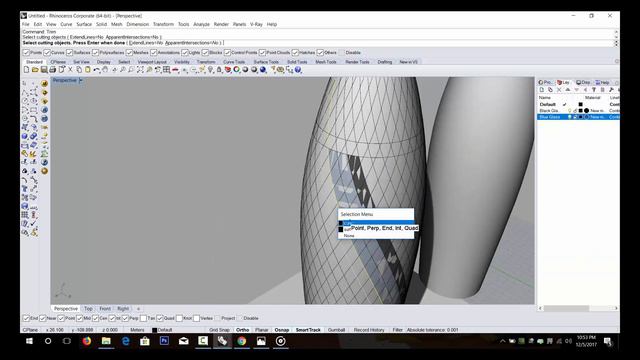
Task: Enable the Knot osnap checkbox
Action: [x=179, y=318]
